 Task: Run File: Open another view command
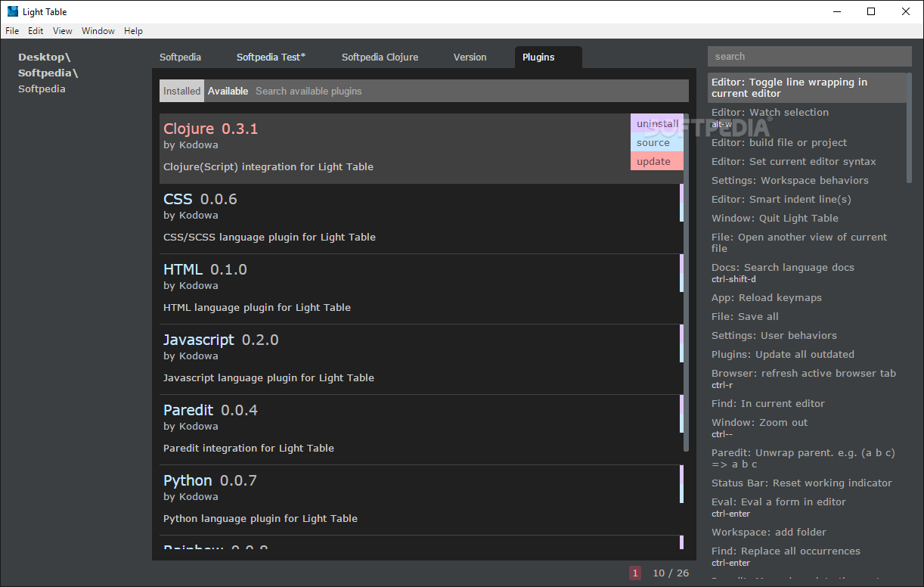(x=808, y=242)
